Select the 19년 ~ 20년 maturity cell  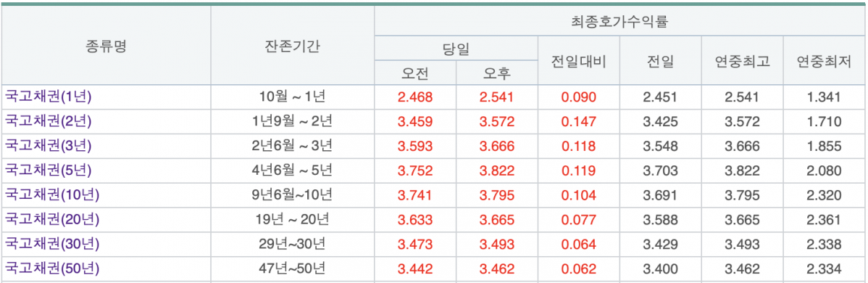click(x=292, y=219)
